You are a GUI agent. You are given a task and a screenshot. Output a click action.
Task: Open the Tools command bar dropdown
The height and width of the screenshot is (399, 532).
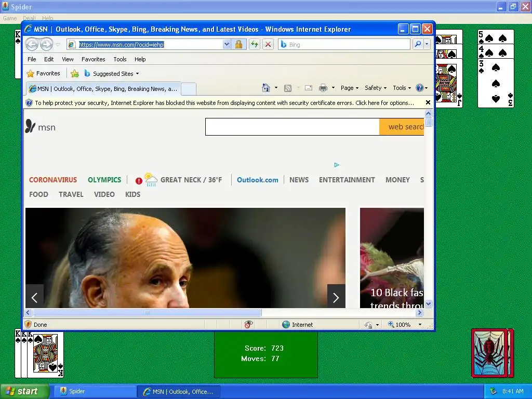(402, 88)
